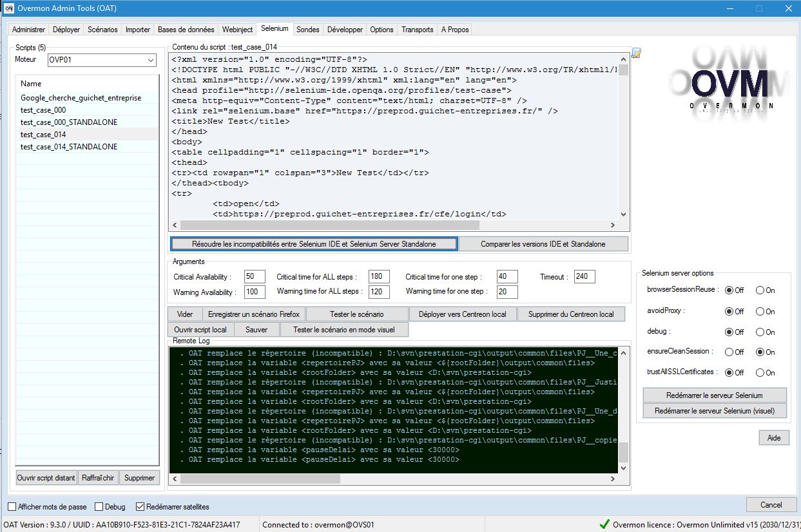Screen dimensions: 801x532
Task: Focus Warning time for one step field
Action: 507,292
